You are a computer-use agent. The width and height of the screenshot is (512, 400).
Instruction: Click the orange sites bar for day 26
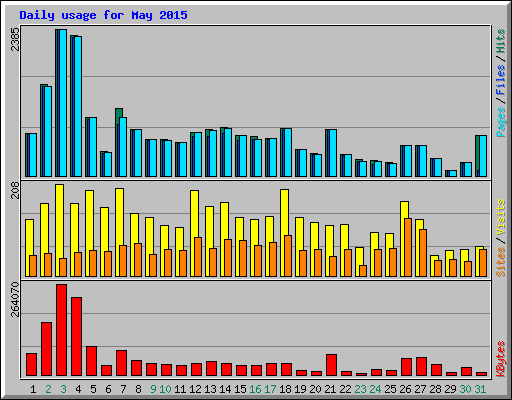(x=408, y=247)
